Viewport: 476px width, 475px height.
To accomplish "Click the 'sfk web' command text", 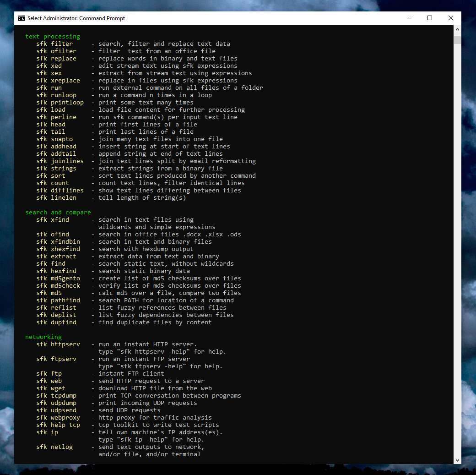I will (x=49, y=381).
